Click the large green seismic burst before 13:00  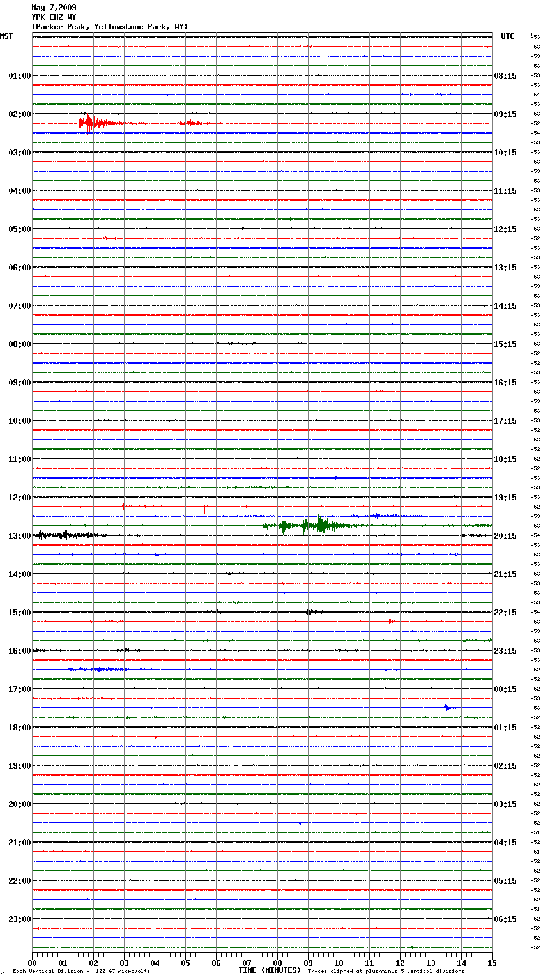(x=310, y=526)
